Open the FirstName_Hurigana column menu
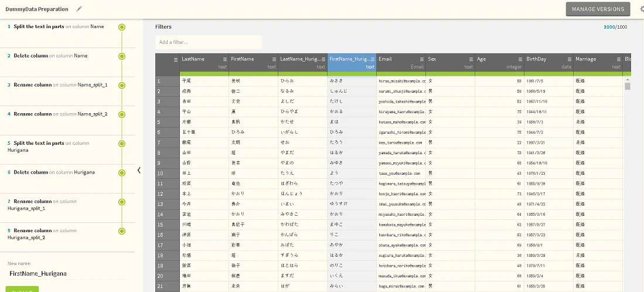Screen dimensions: 644x292 [373, 59]
